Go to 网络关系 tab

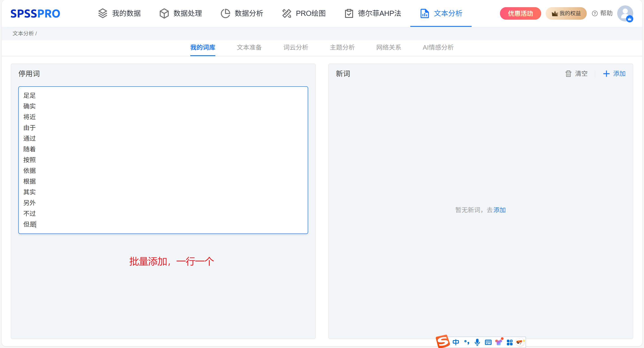coord(388,47)
